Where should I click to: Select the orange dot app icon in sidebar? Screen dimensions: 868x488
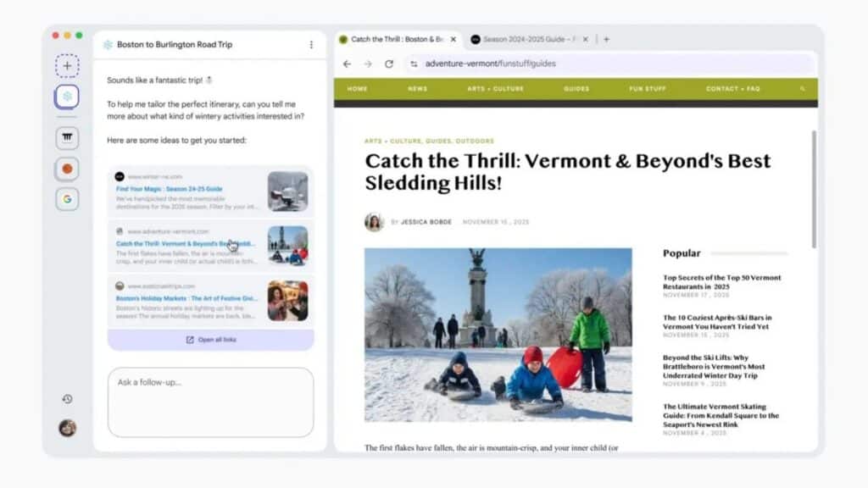[67, 169]
